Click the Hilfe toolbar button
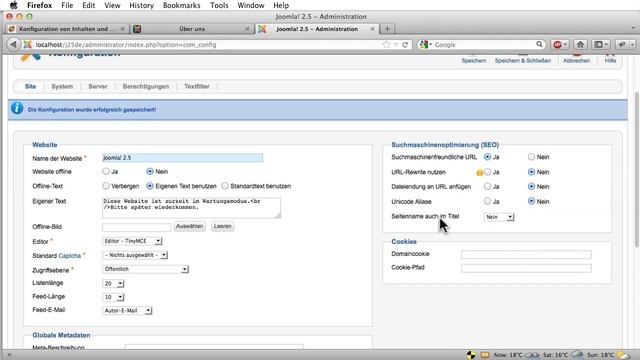 610,59
